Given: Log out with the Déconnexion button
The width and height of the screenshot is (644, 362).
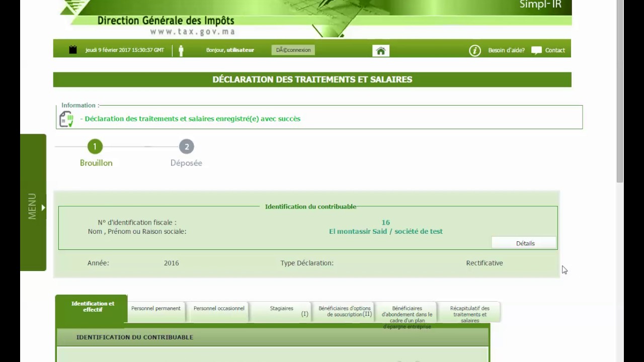Looking at the screenshot, I should (x=293, y=50).
